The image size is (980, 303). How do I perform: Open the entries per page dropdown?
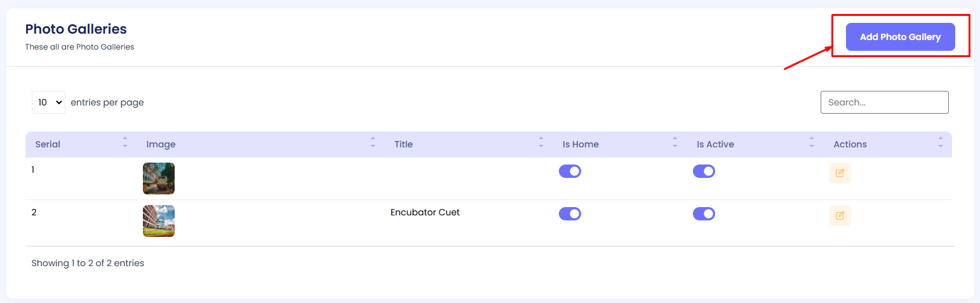pos(48,102)
